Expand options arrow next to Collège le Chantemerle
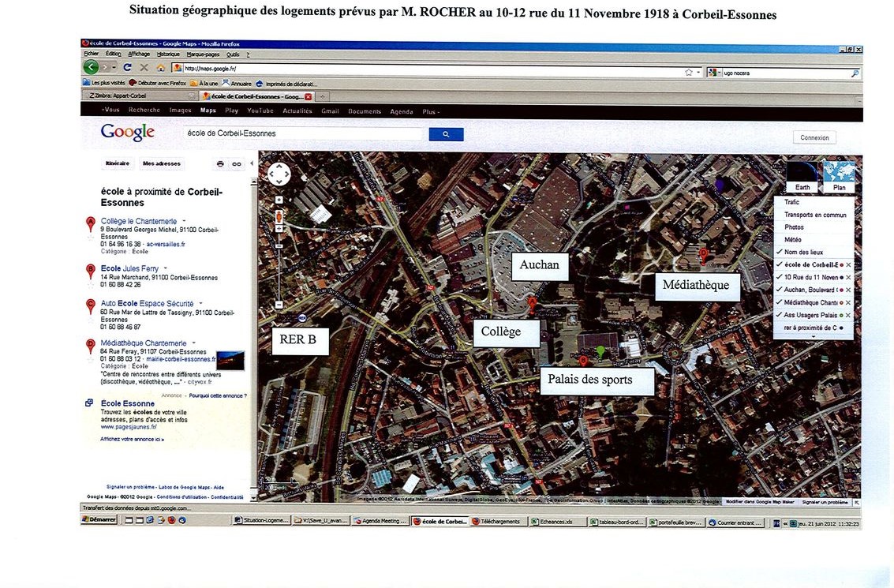Screen dimensions: 894x588 184,221
